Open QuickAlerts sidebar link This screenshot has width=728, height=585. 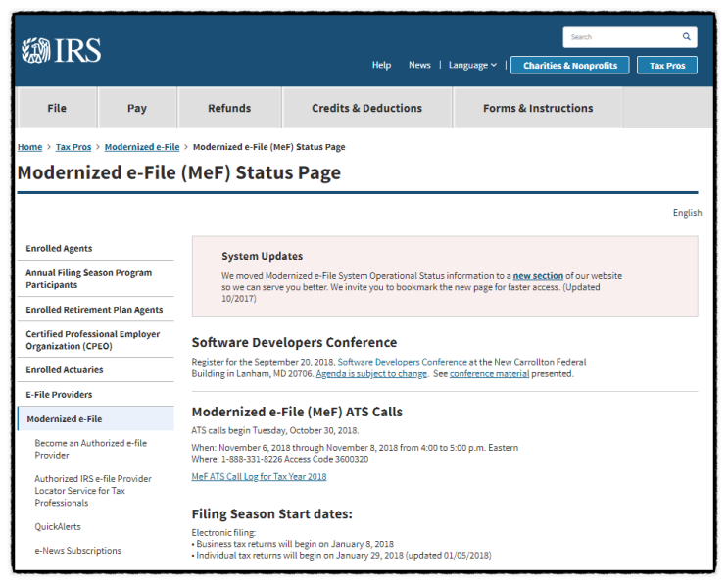pos(58,527)
